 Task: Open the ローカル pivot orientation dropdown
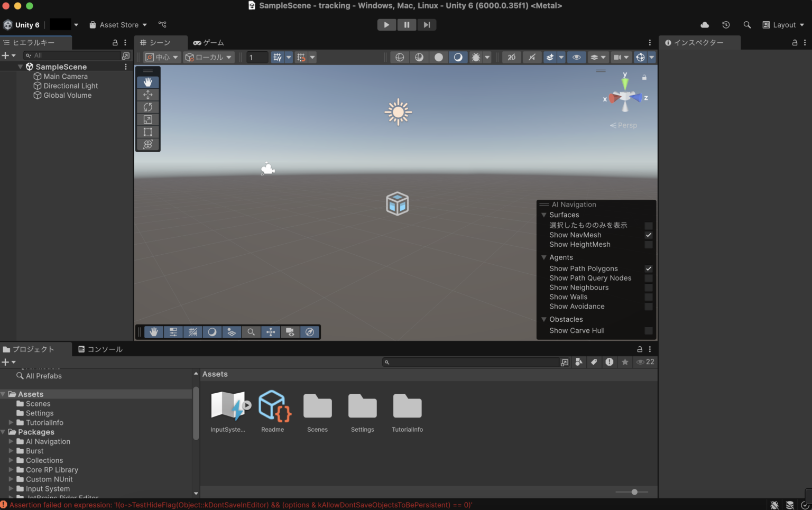click(208, 57)
